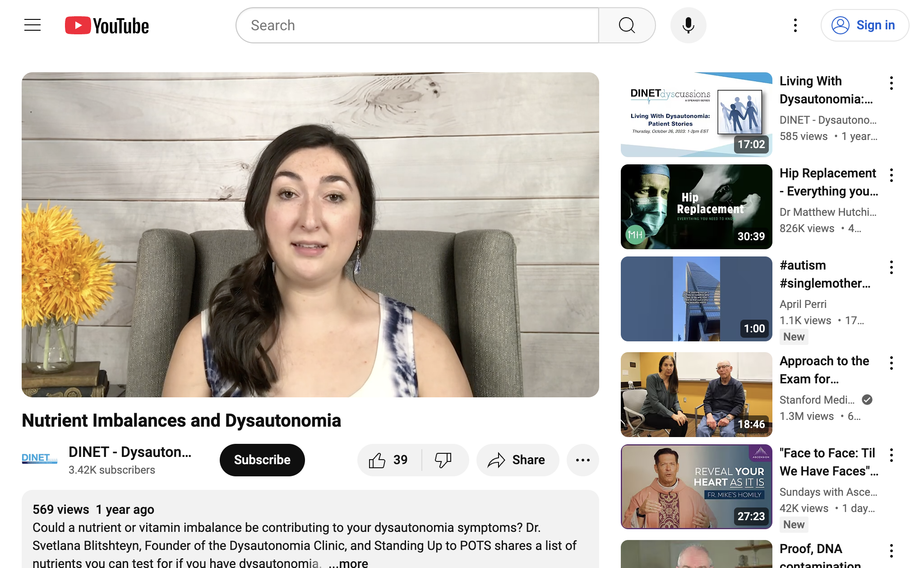Share this video
Viewport: 924px width, 568px height.
(517, 460)
